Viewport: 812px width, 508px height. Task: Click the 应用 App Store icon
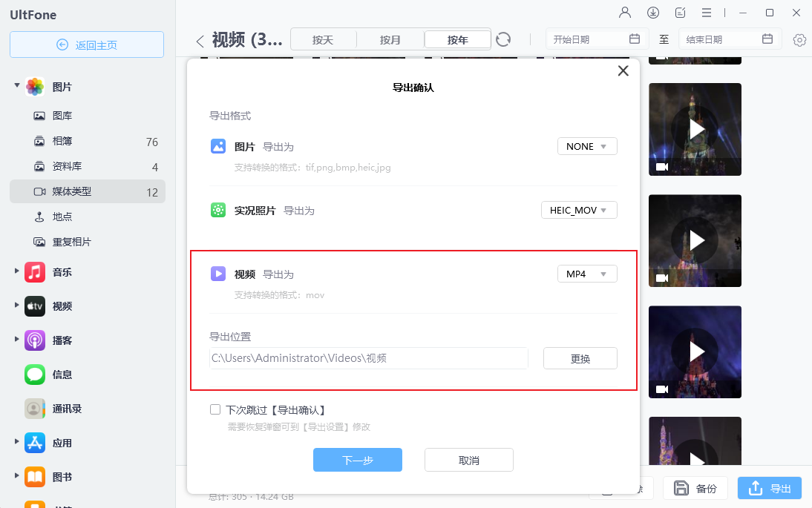click(x=35, y=443)
